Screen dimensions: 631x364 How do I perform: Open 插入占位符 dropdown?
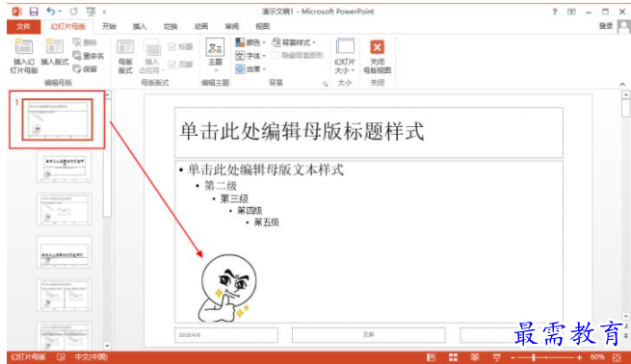click(x=152, y=56)
